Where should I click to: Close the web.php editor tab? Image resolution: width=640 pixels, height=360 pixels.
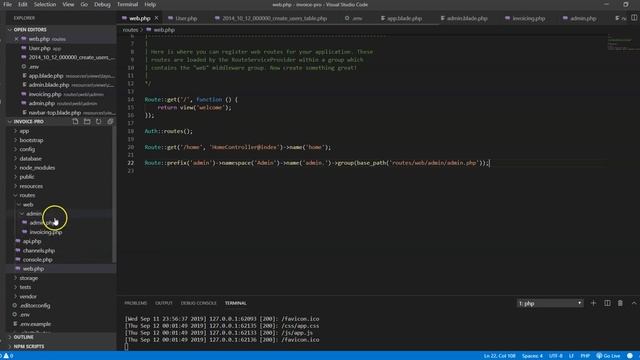point(156,18)
